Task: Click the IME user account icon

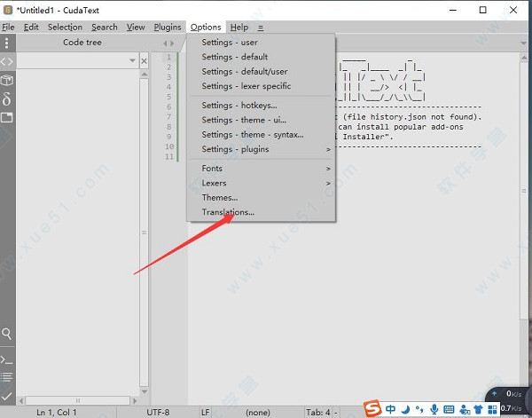Action: (x=465, y=409)
